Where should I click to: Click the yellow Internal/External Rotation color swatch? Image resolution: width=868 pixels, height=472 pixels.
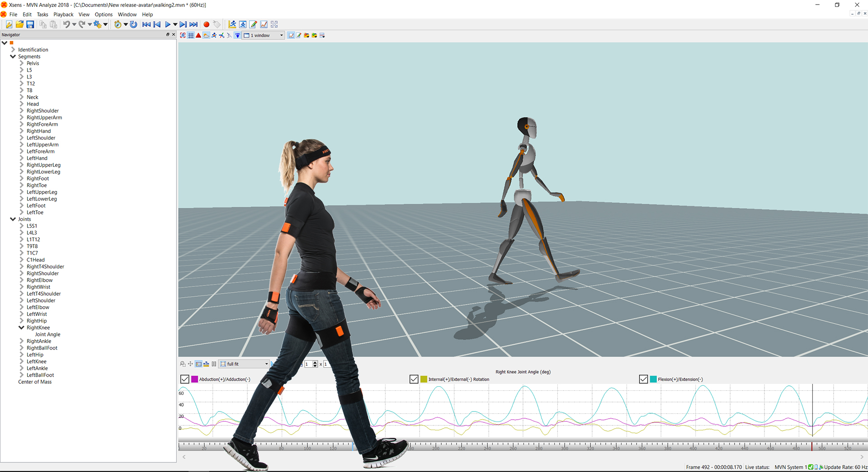(x=424, y=379)
